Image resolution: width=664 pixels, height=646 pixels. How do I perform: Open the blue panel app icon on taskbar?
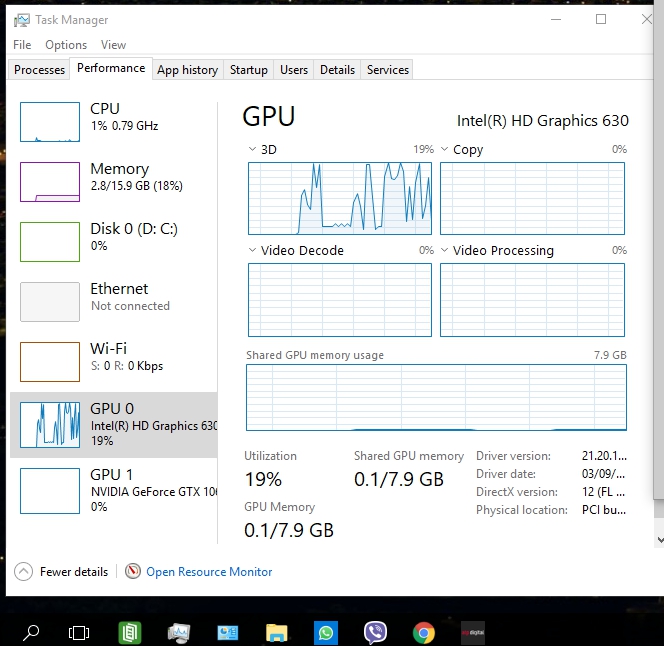tap(227, 633)
